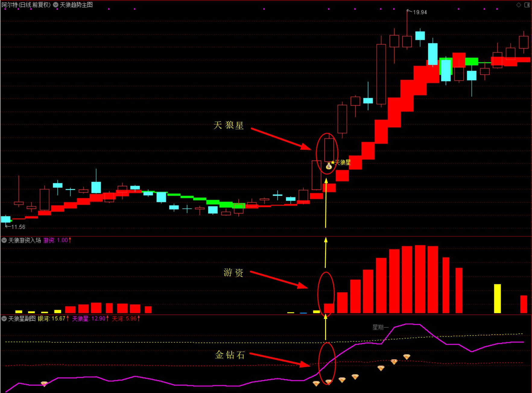
Task: Open the 天狼趋势主图 indicator dropdown icon
Action: (56, 5)
